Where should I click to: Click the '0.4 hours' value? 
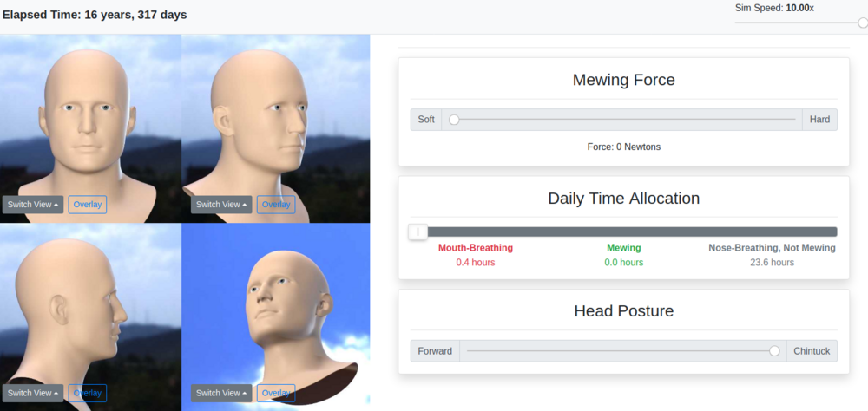coord(476,262)
